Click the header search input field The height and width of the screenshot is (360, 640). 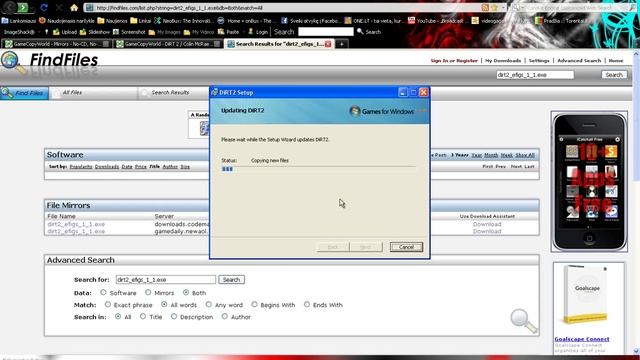(x=535, y=75)
